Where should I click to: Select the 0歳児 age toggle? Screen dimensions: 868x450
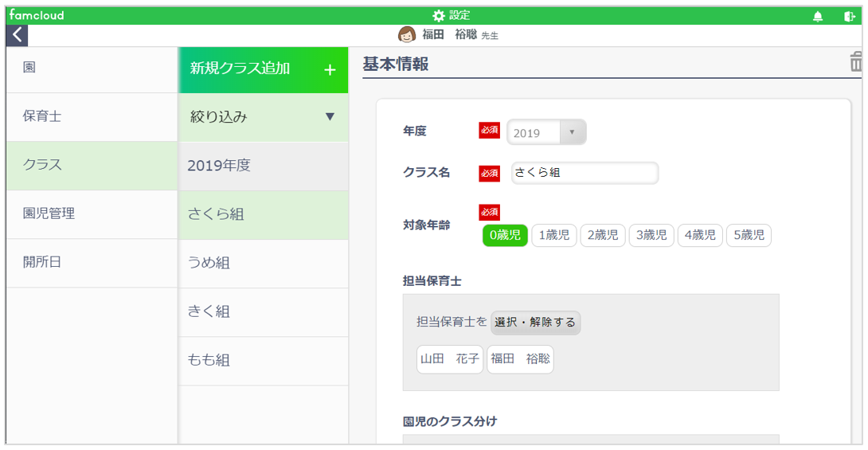pyautogui.click(x=505, y=235)
